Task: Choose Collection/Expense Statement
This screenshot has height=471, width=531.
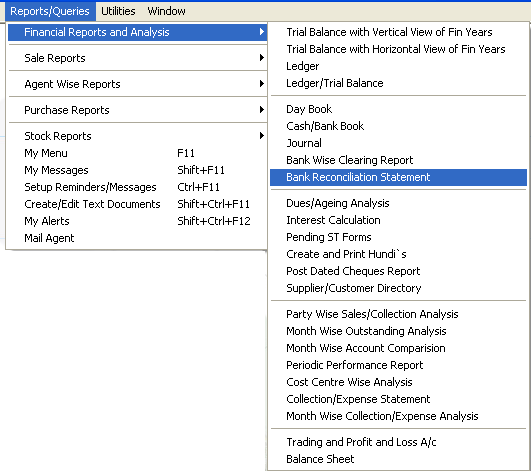Action: [x=398, y=399]
